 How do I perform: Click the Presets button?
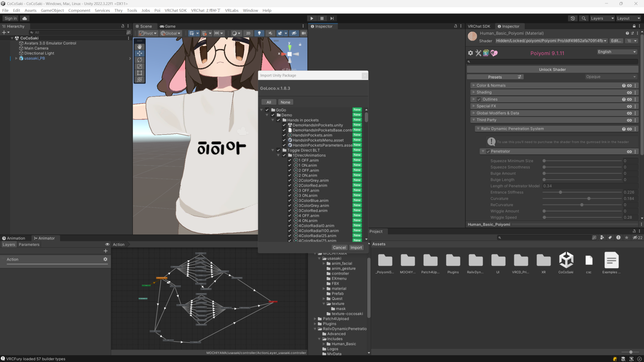tap(495, 77)
